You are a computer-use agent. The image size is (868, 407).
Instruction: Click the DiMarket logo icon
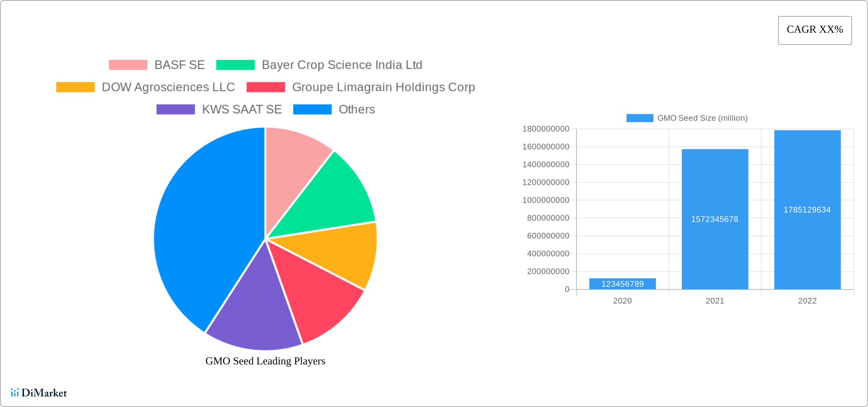[x=14, y=393]
